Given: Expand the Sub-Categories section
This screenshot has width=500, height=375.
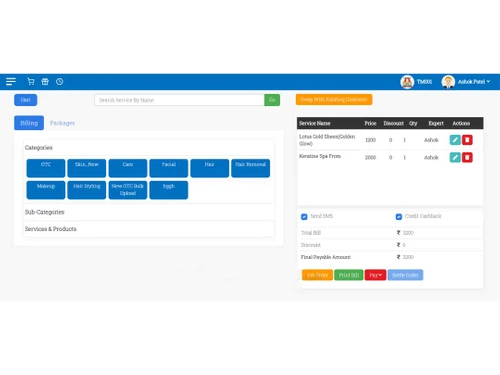Looking at the screenshot, I should coord(149,212).
